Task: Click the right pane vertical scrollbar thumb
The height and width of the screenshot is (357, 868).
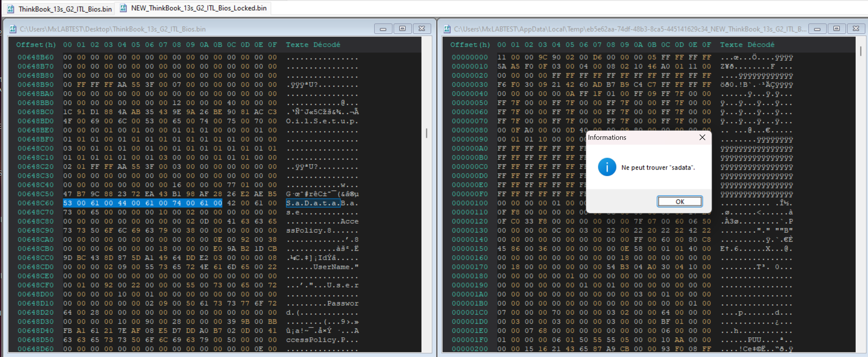Action: (860, 51)
